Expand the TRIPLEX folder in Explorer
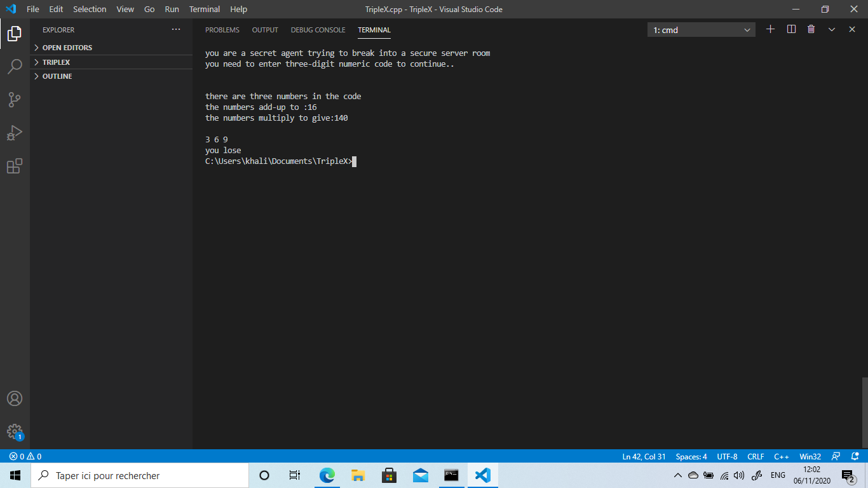868x488 pixels. tap(57, 62)
